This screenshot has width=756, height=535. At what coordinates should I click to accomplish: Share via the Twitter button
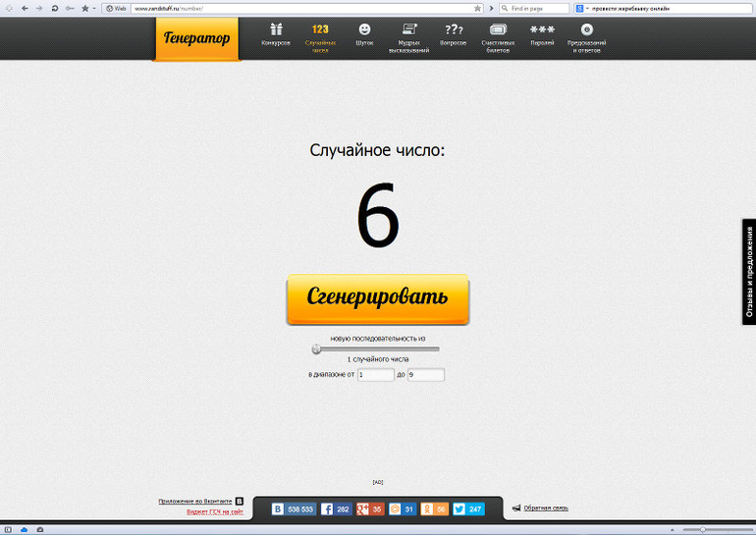(469, 509)
